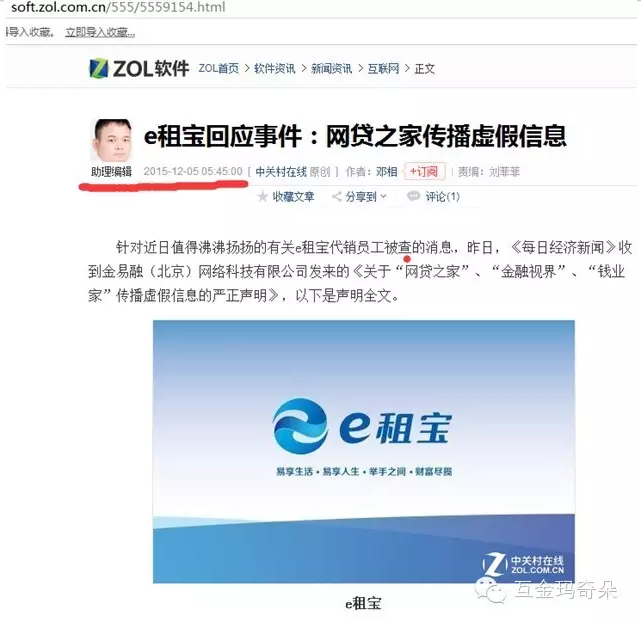
Task: Click the e租宝 swirl logo in the image
Action: click(300, 426)
